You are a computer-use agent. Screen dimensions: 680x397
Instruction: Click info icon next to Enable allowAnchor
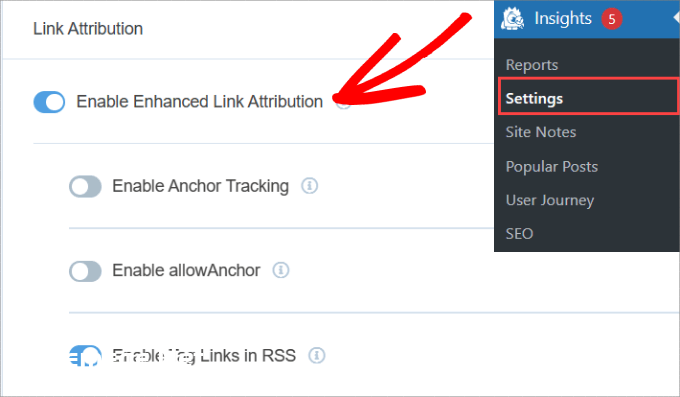click(281, 270)
